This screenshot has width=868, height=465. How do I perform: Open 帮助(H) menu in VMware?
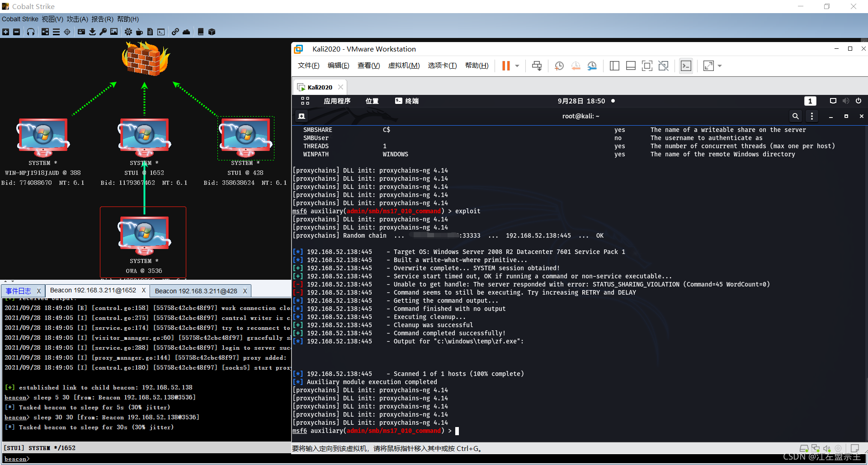point(476,66)
